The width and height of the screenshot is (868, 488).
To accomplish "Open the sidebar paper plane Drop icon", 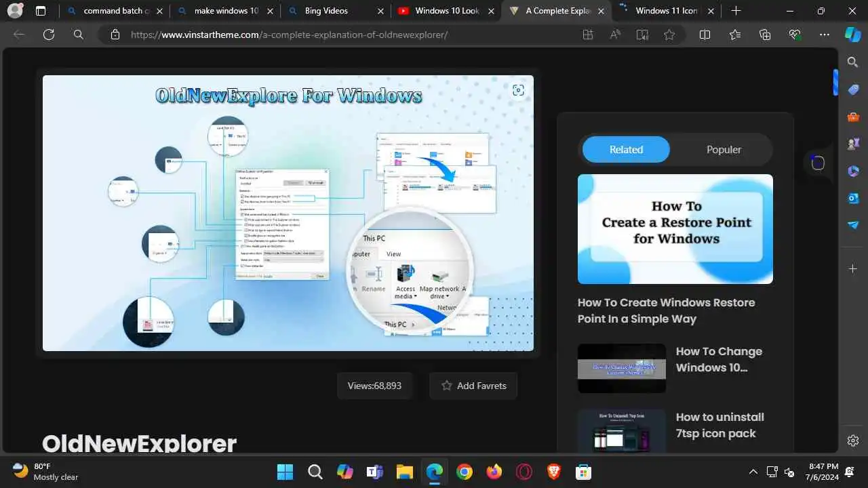I will (x=853, y=225).
